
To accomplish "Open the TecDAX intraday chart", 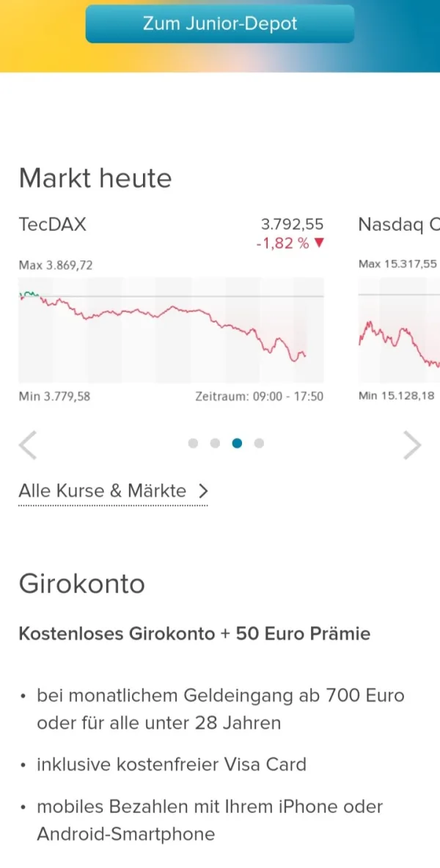I will tap(171, 330).
